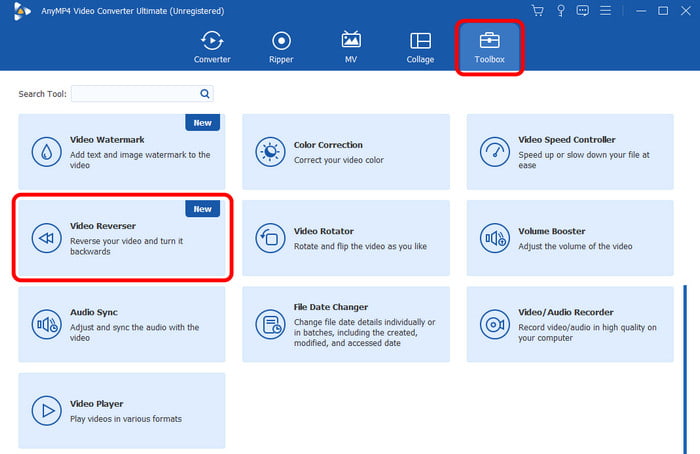Click 'Correct your video color' text
This screenshot has height=454, width=700.
(x=338, y=160)
